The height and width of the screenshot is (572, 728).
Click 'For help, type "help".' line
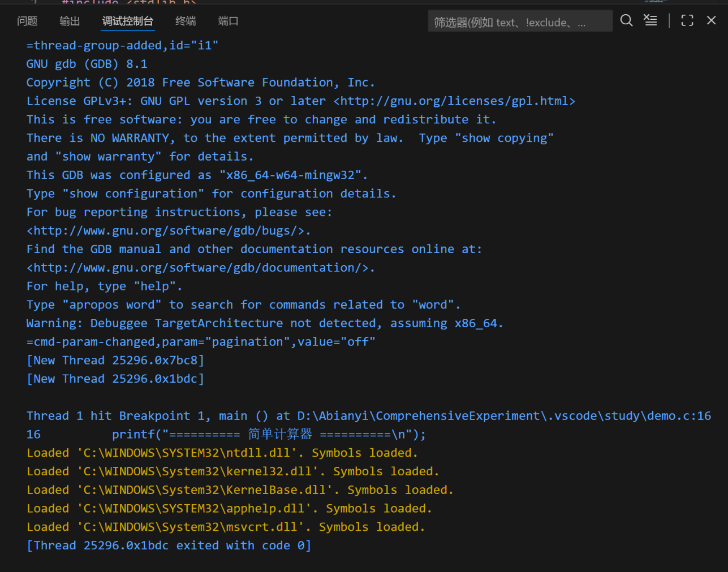click(104, 287)
